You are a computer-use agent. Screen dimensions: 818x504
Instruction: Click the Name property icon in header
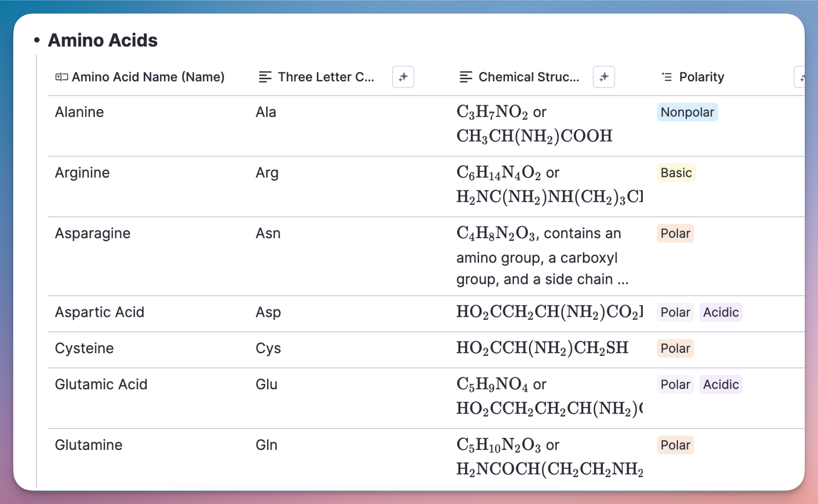(61, 77)
